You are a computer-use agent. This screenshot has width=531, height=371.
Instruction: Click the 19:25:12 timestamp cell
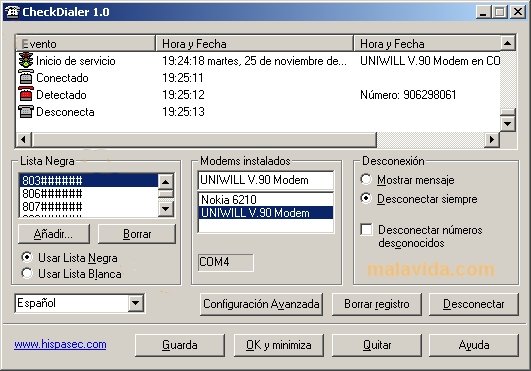[x=183, y=95]
